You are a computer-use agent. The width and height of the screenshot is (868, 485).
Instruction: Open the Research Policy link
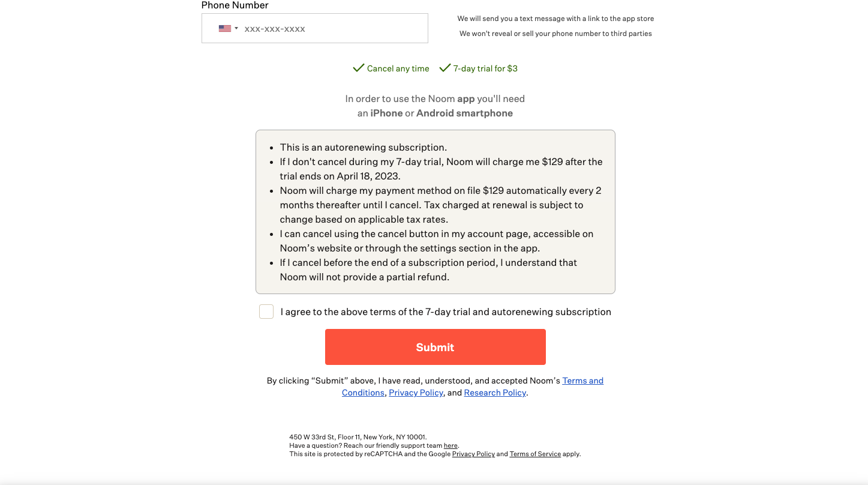click(495, 393)
